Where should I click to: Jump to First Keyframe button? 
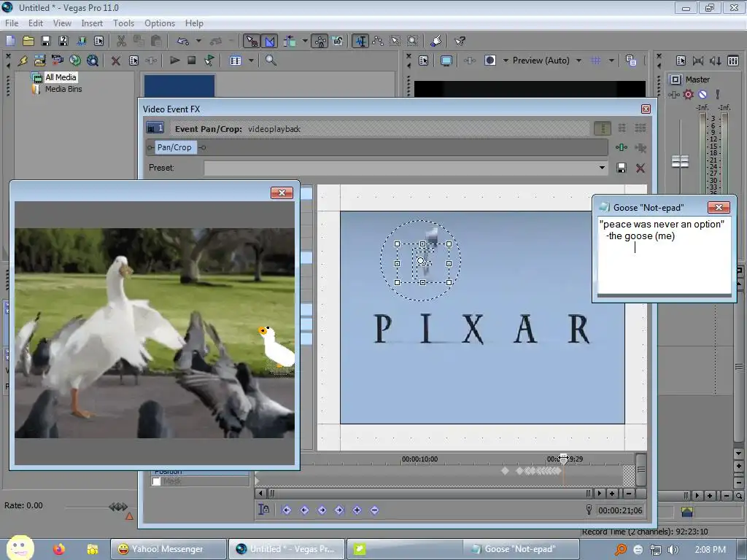pos(286,510)
